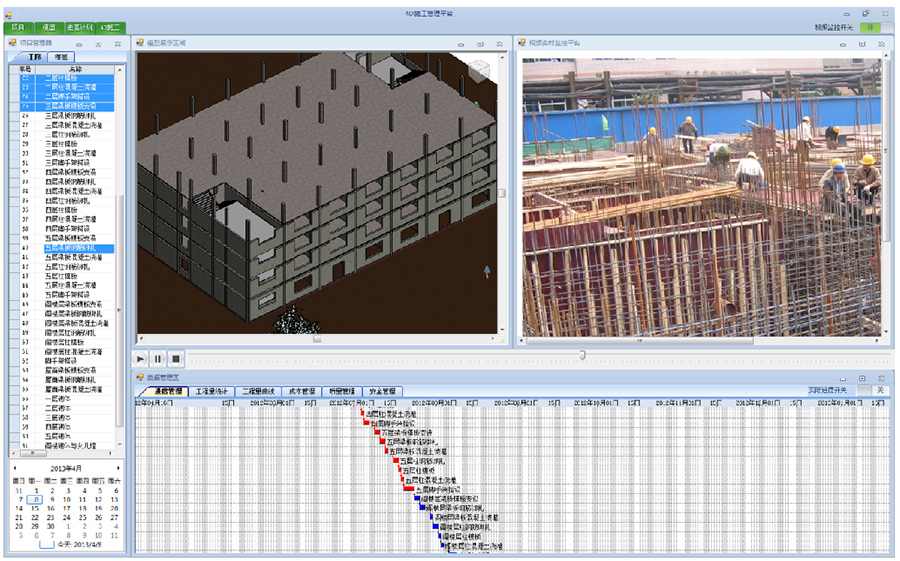Select day 9 in the April 2013 calendar

tap(51, 499)
